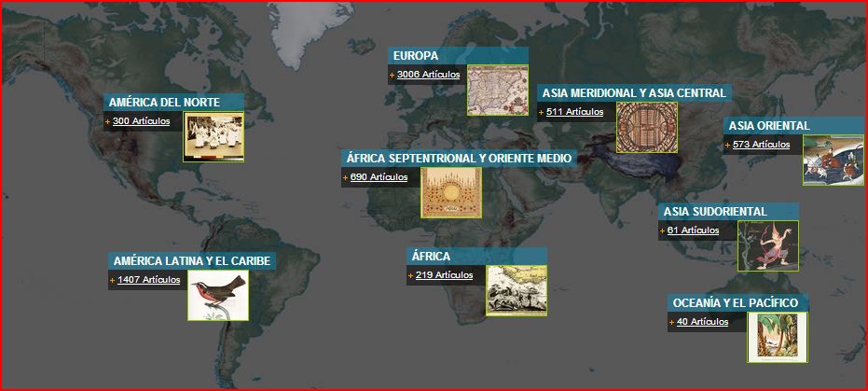Viewport: 868px width, 391px height.
Task: Open the bird thumbnail for América Latina
Action: click(217, 296)
